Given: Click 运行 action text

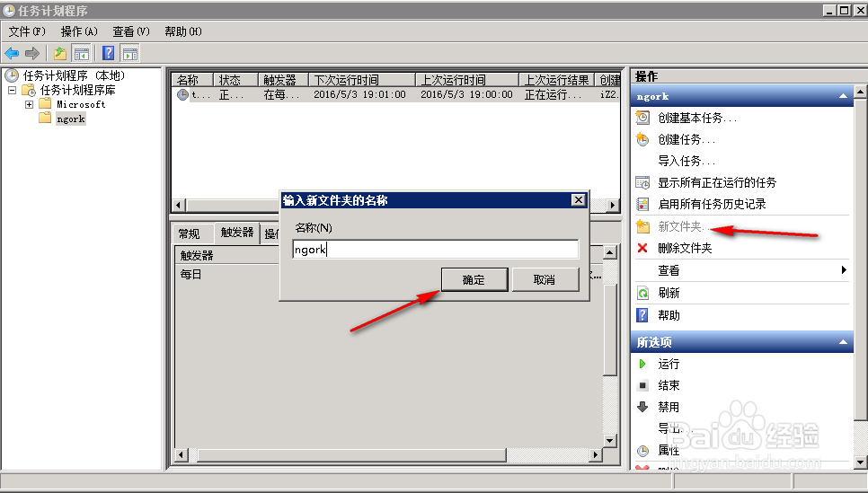Looking at the screenshot, I should click(669, 364).
